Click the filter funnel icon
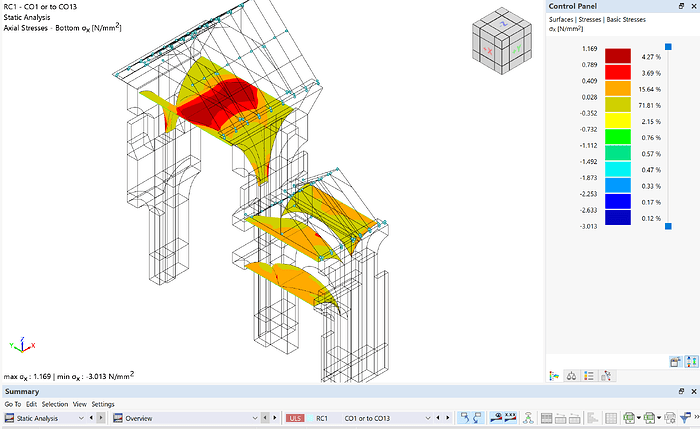The height and width of the screenshot is (429, 700). (685, 418)
